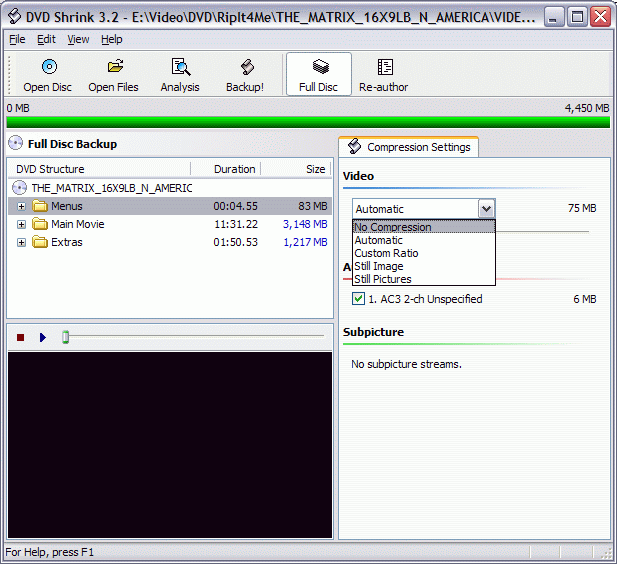
Task: Click the Open Disc toolbar icon
Action: (x=48, y=68)
